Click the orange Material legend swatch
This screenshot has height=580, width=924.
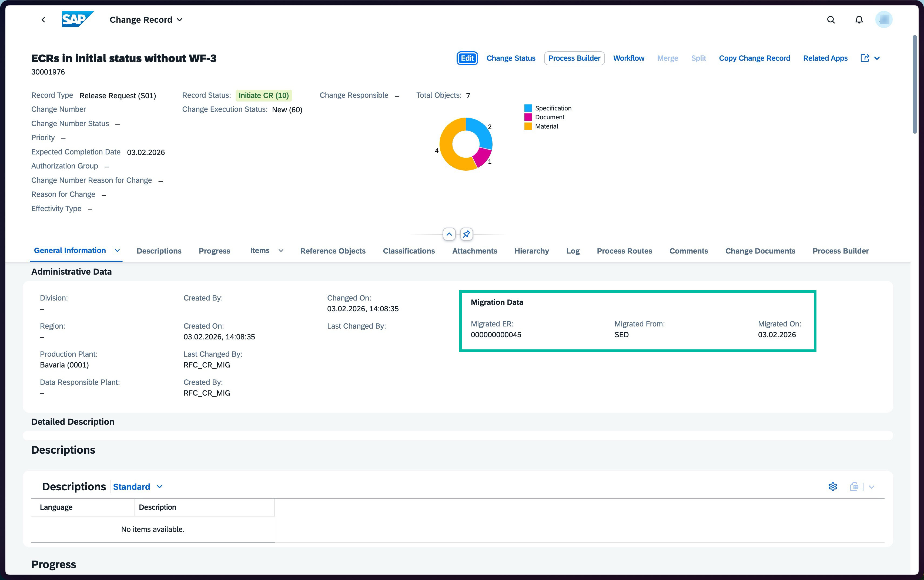(528, 126)
